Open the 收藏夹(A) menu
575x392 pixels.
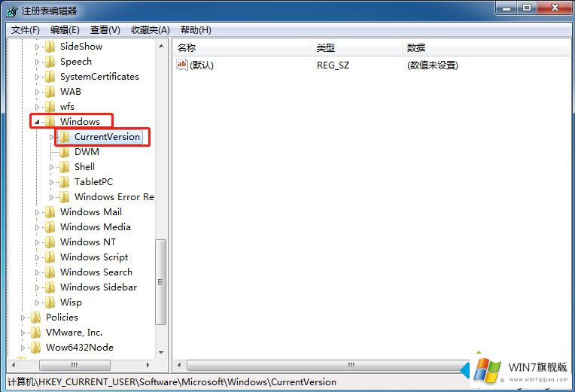[x=151, y=30]
